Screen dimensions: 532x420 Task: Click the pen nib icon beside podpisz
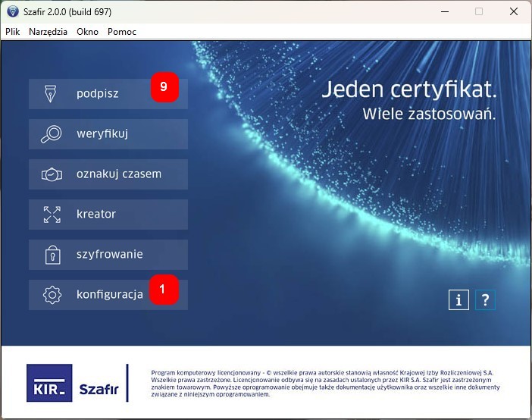(x=51, y=94)
